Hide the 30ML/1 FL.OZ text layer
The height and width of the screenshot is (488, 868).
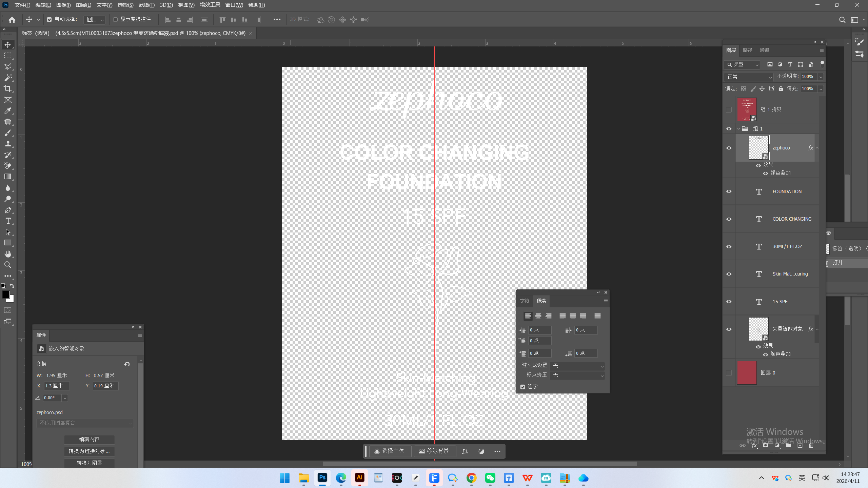pyautogui.click(x=729, y=247)
